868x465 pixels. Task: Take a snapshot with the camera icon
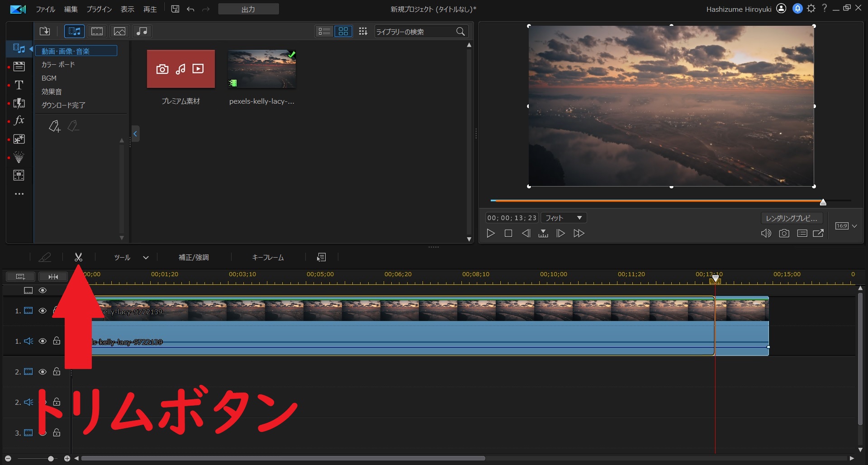click(784, 233)
